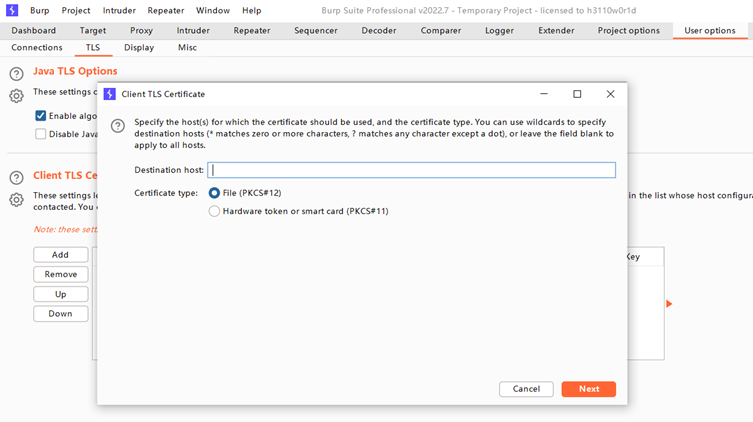The height and width of the screenshot is (422, 753).
Task: Open the Burp menu
Action: (x=39, y=11)
